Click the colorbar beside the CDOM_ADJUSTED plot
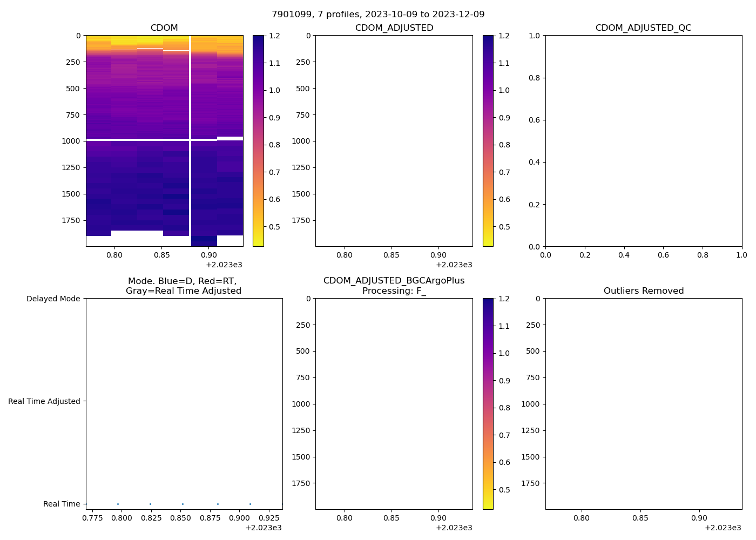Viewport: 756px width, 540px height. [488, 140]
